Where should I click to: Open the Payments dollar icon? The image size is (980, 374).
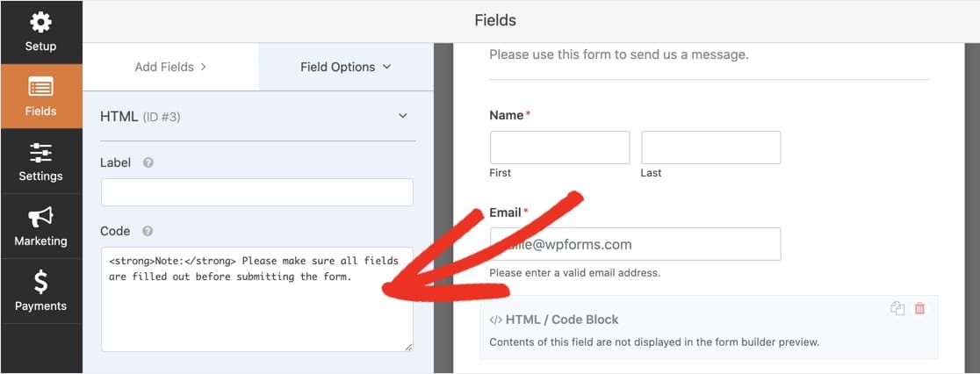tap(40, 282)
